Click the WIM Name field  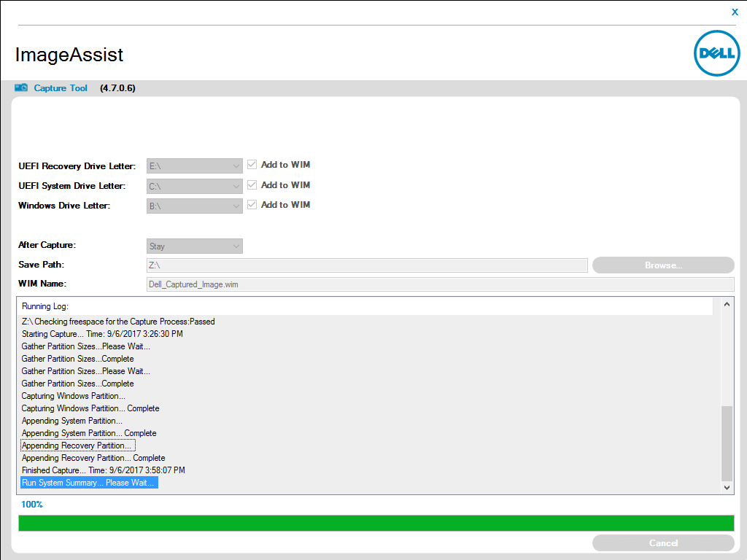(x=440, y=284)
